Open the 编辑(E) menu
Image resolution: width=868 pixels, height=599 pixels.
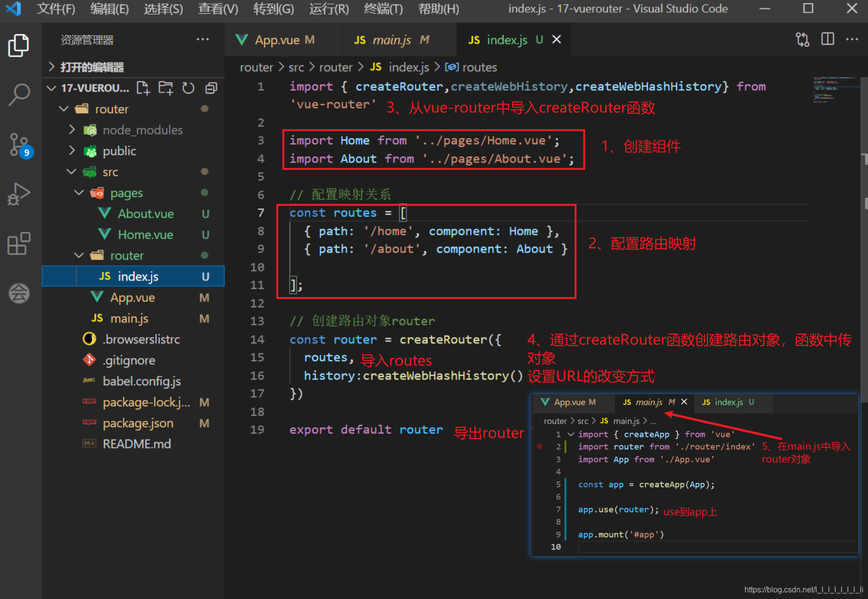pyautogui.click(x=109, y=9)
